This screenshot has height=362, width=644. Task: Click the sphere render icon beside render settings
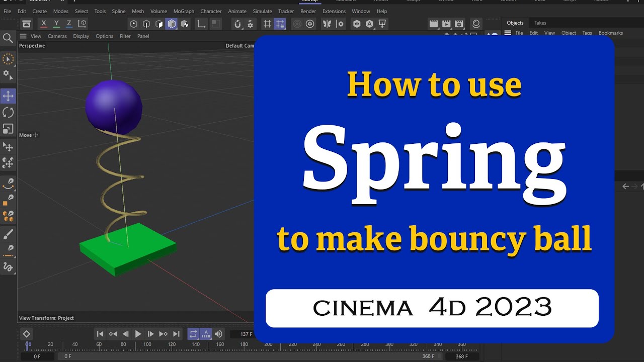pyautogui.click(x=475, y=24)
